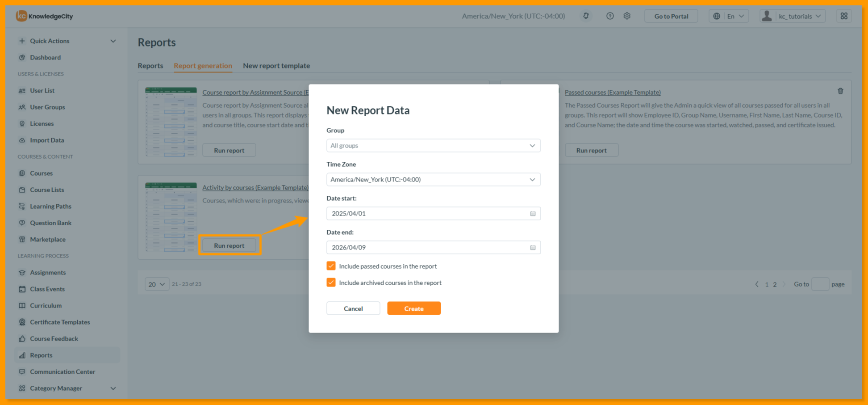This screenshot has width=868, height=405.
Task: Switch to the Reports tab
Action: [x=150, y=66]
